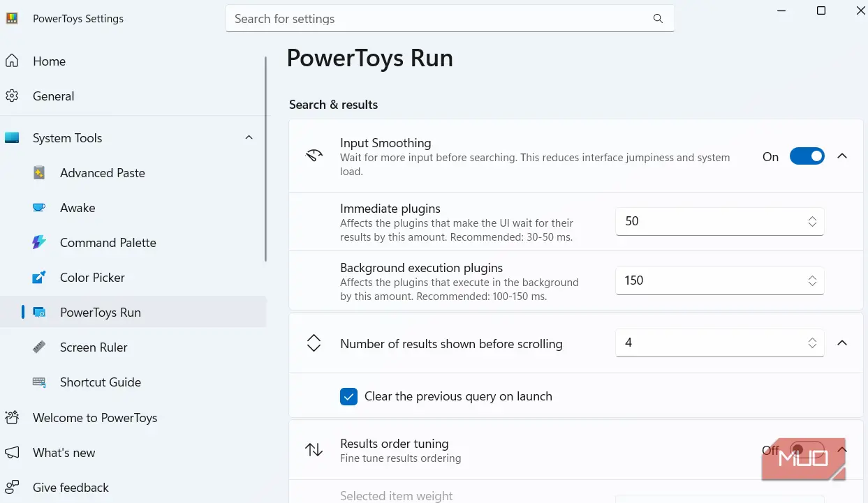This screenshot has width=868, height=503.
Task: Uncheck Clear the previous query on launch
Action: click(348, 396)
